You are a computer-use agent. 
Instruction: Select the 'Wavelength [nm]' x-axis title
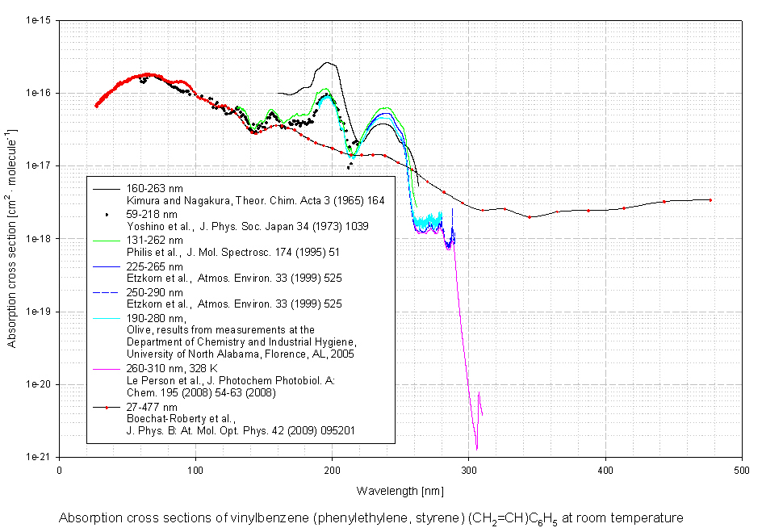coord(400,491)
